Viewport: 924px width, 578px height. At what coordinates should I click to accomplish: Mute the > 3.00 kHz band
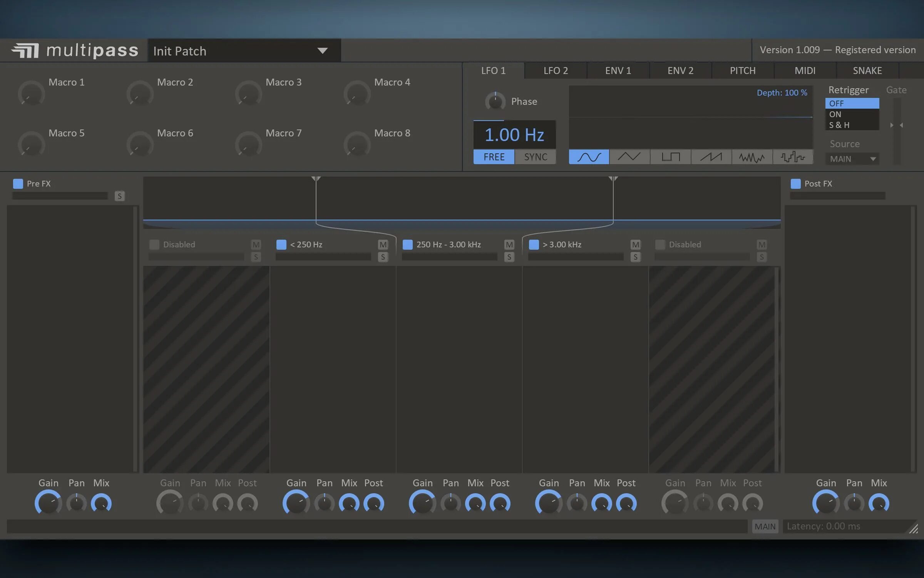point(635,245)
